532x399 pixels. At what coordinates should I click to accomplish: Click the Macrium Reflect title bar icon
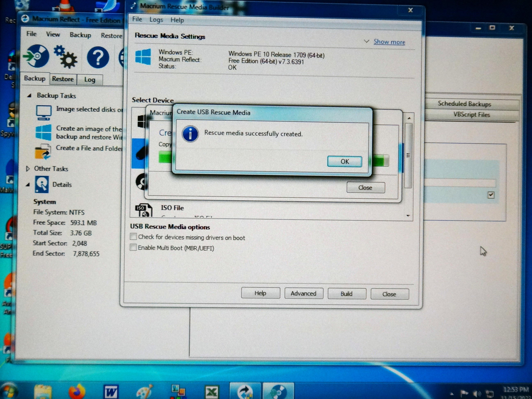25,18
